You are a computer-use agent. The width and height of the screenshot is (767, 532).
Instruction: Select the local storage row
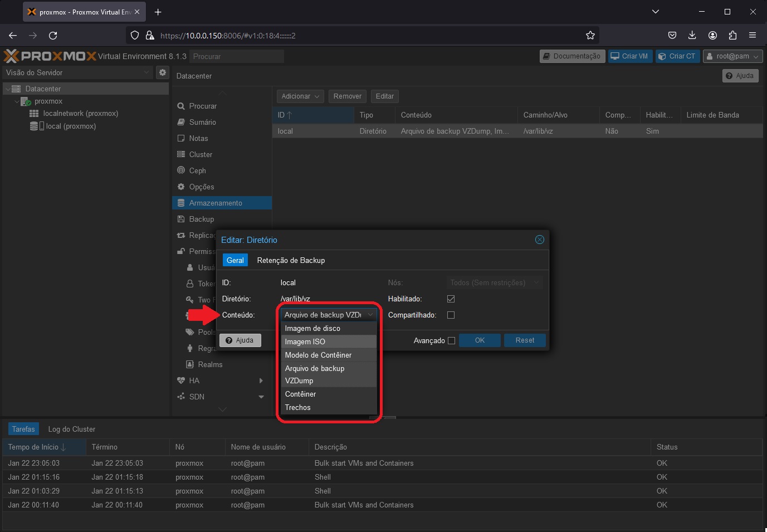point(517,131)
